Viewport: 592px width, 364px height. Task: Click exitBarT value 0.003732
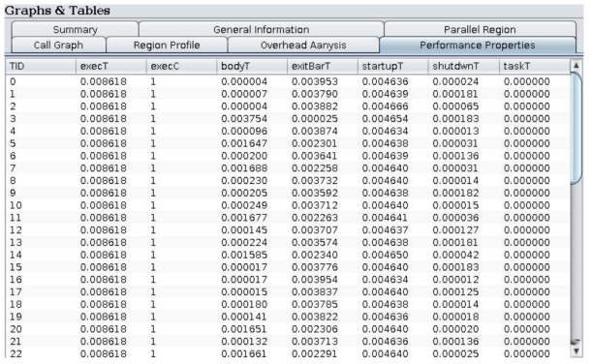(315, 181)
